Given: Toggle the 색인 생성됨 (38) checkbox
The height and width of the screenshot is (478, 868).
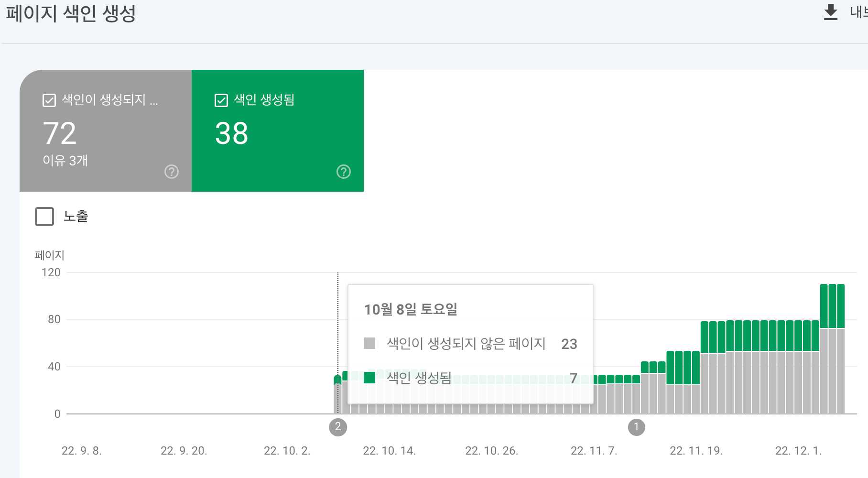Looking at the screenshot, I should (221, 100).
